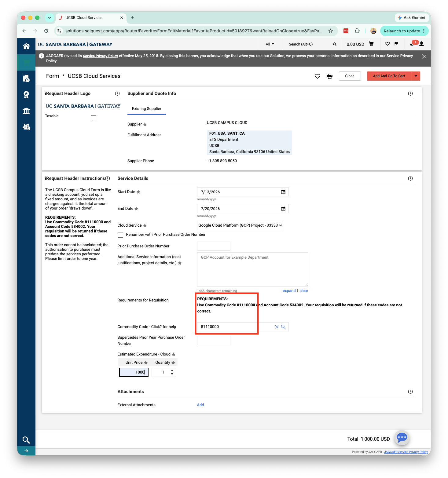
Task: Click Ask Gemini button
Action: [411, 18]
